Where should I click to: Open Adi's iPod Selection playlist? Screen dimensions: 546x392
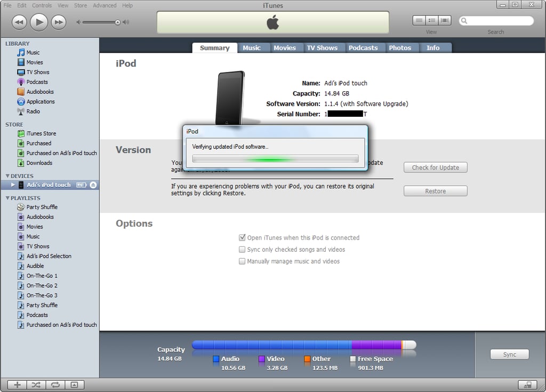44,256
